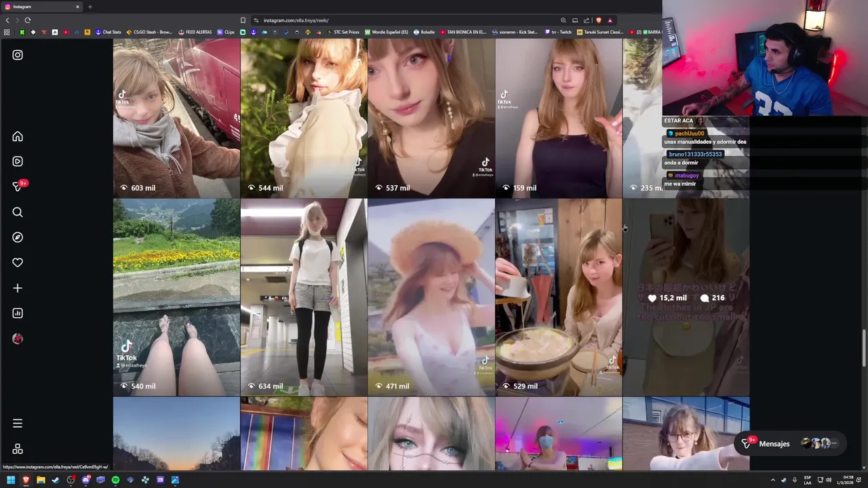Open Brave Shields lion icon
Viewport: 868px width, 488px height.
[598, 20]
